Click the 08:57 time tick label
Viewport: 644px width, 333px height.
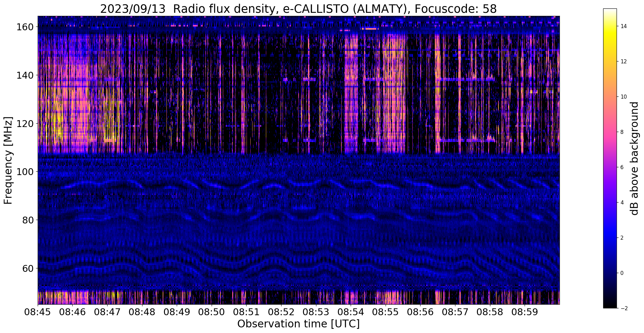coord(455,312)
